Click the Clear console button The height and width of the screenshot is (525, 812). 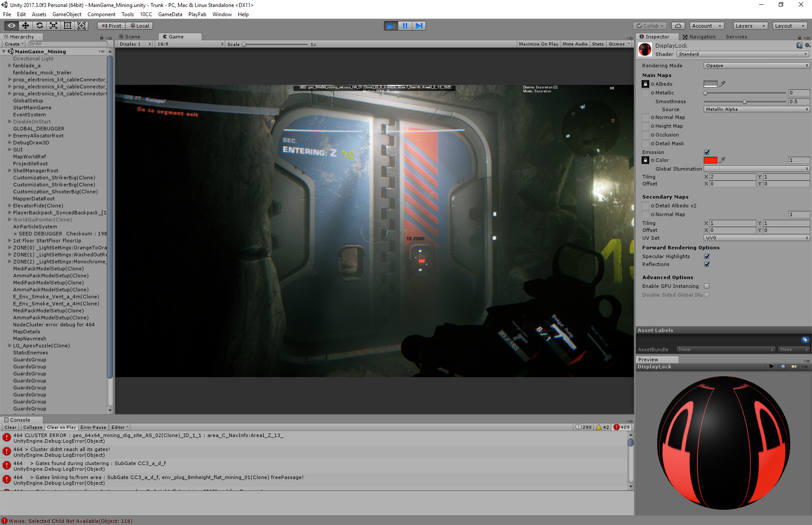tap(10, 427)
